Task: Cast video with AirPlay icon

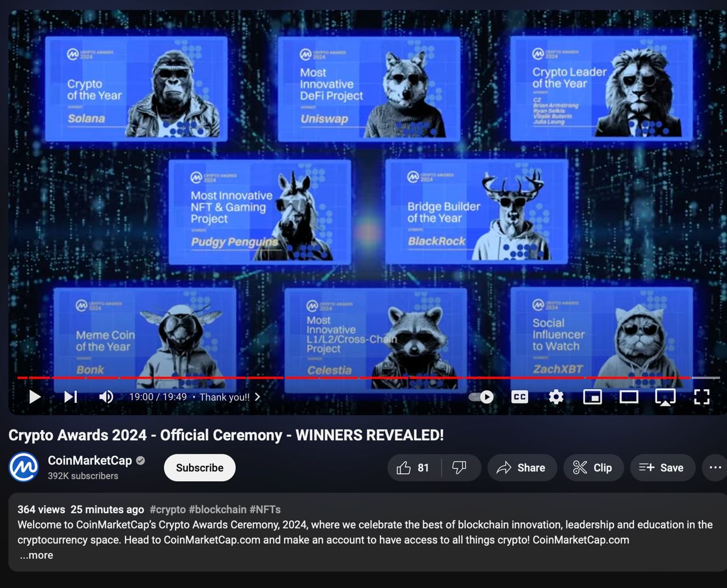Action: [x=665, y=397]
